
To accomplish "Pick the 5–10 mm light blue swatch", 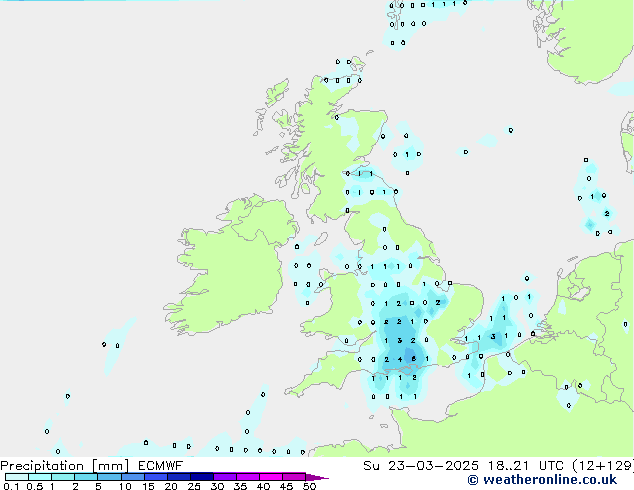I will click(x=109, y=477).
